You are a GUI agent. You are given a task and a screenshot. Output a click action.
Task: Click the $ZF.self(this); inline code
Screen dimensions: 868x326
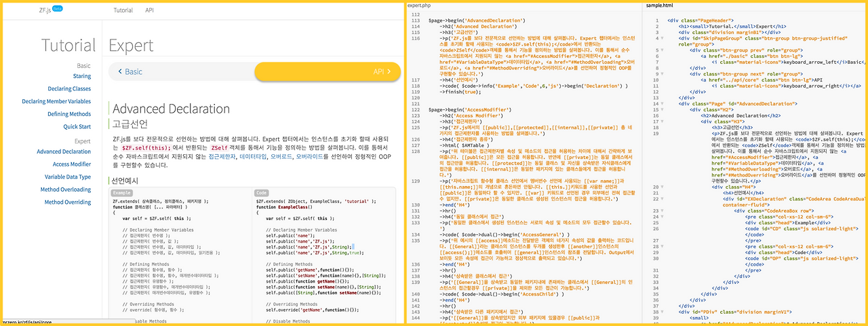(146, 147)
